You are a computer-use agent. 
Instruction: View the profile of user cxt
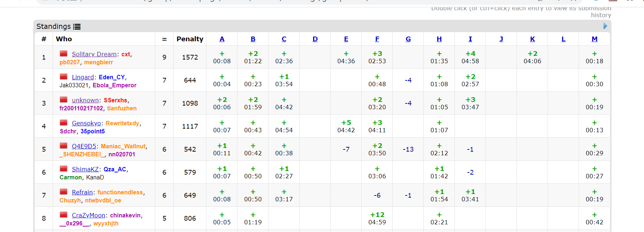[x=126, y=54]
